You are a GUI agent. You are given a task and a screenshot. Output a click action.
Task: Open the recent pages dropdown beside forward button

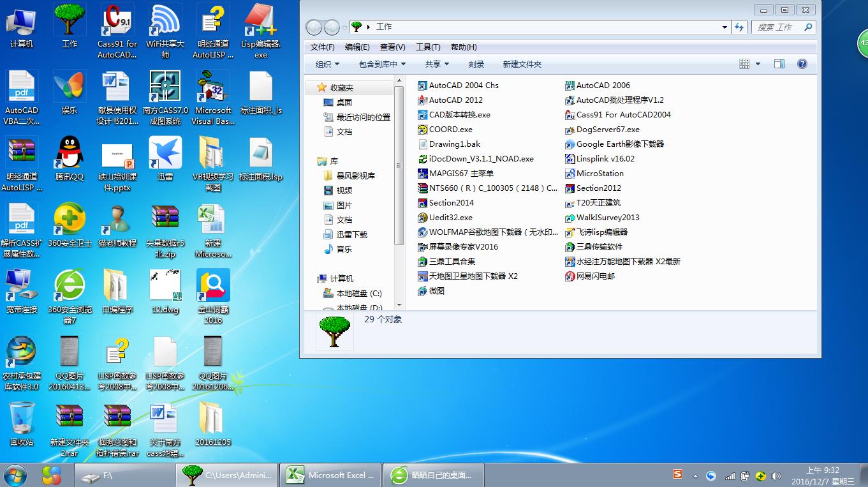coord(344,27)
